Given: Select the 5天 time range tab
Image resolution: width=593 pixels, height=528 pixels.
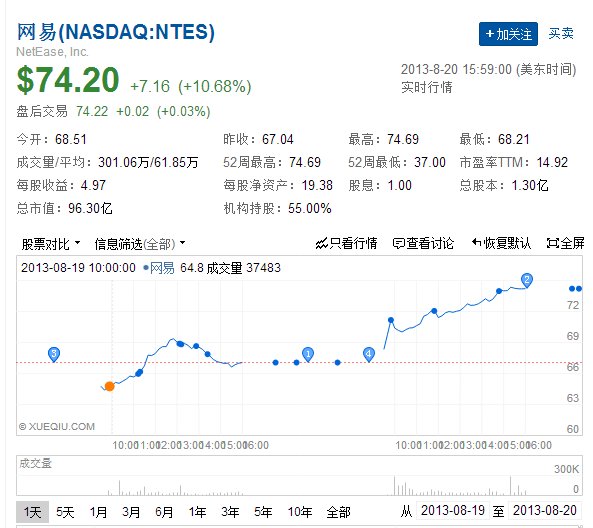Looking at the screenshot, I should [65, 512].
